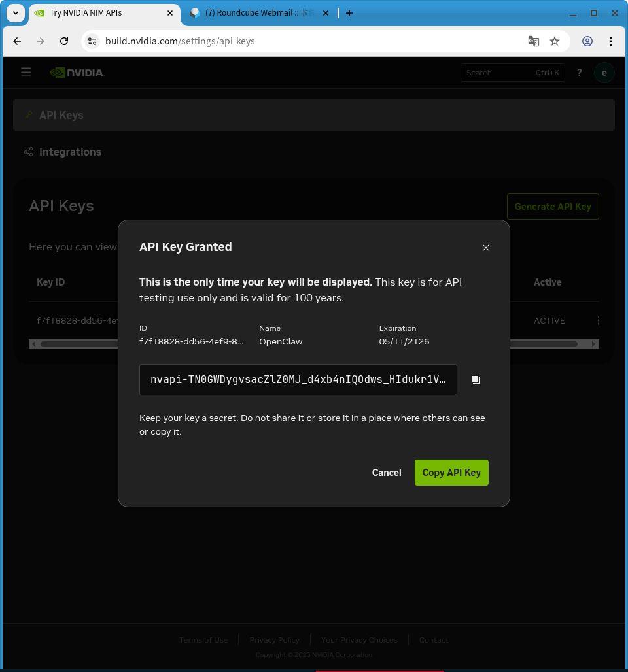The image size is (628, 672).
Task: Open the translate page icon
Action: coord(533,41)
